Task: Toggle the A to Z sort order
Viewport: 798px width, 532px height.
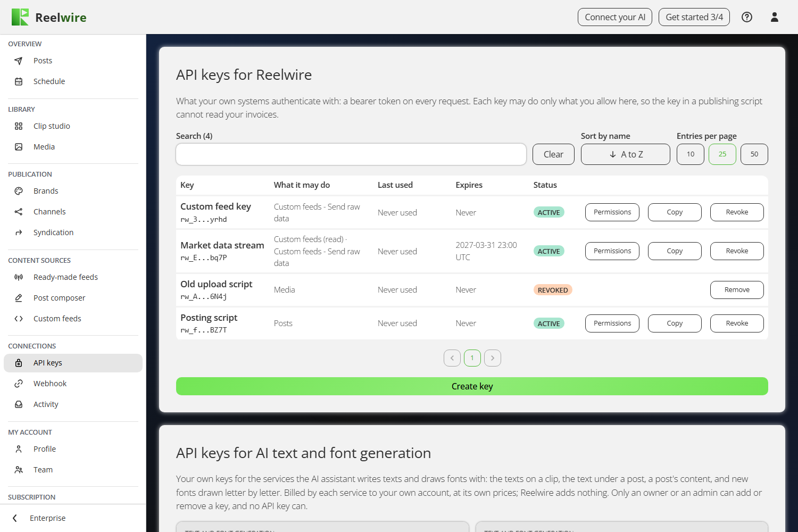Action: click(x=626, y=154)
